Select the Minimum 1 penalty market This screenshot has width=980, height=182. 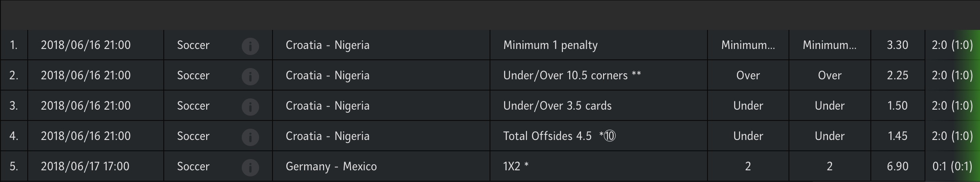[550, 45]
